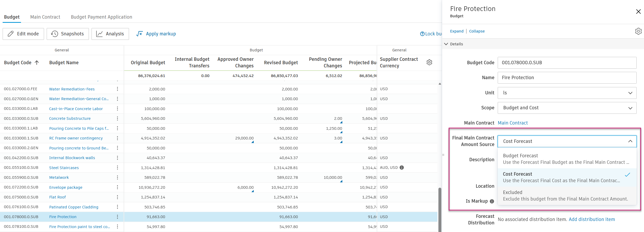Open row menu for Metalwork
The image size is (644, 232).
tap(117, 177)
